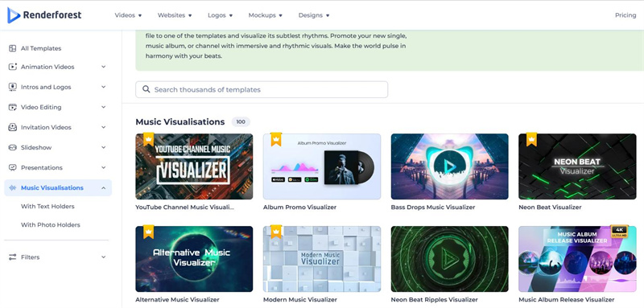Open Modern Music Visualizer thumbnail
Image resolution: width=644 pixels, height=308 pixels.
tap(322, 259)
